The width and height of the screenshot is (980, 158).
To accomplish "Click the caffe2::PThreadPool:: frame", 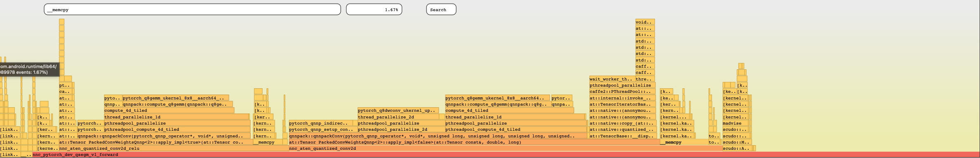I will tap(622, 92).
